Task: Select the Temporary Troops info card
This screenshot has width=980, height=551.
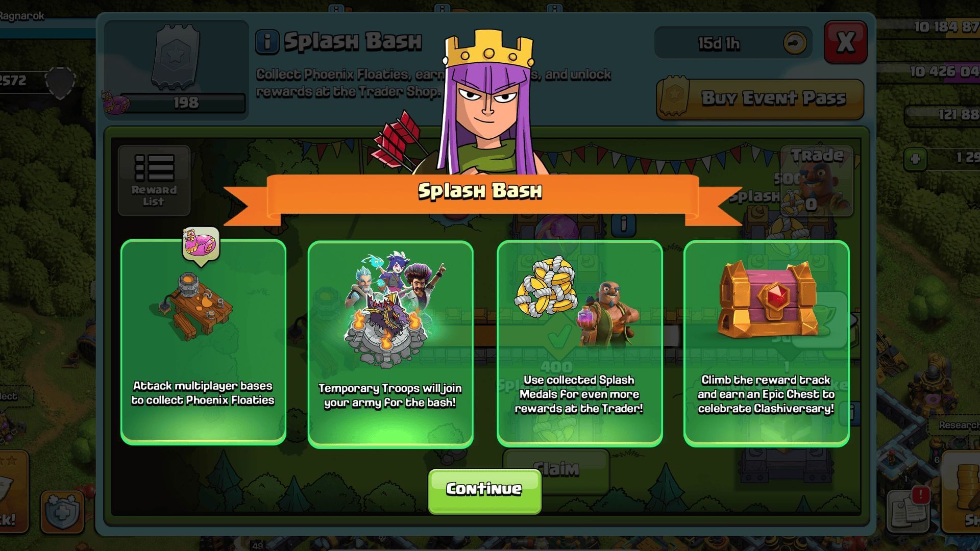Action: (x=390, y=344)
